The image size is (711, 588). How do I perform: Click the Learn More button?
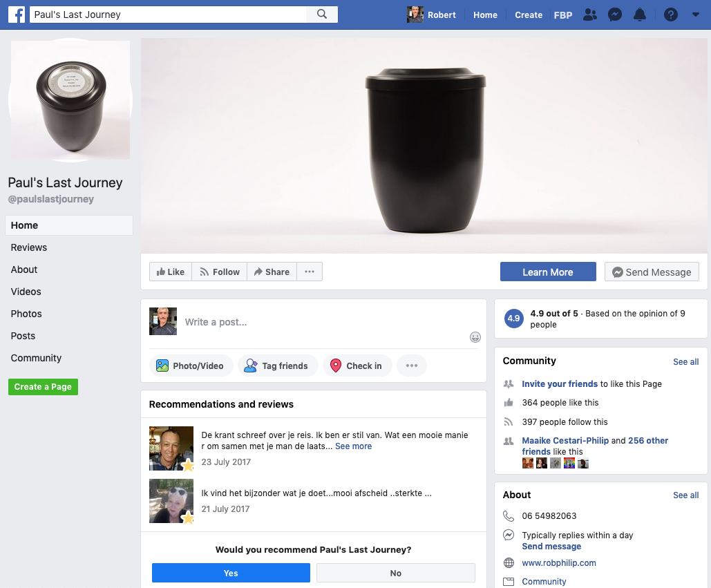point(548,272)
